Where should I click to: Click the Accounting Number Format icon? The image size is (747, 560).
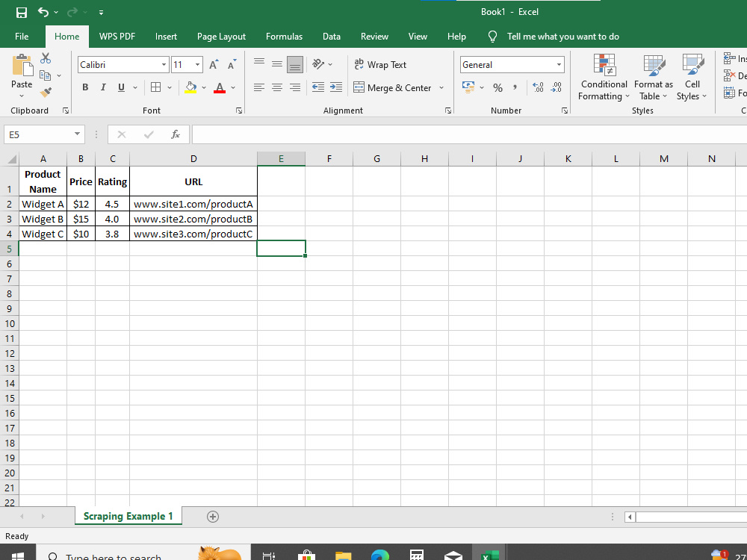468,87
